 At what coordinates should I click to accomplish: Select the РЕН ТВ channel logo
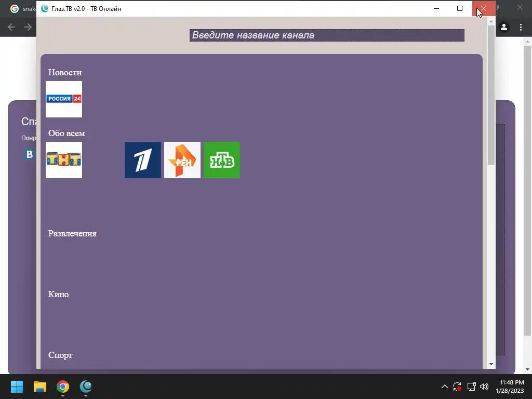coord(182,160)
